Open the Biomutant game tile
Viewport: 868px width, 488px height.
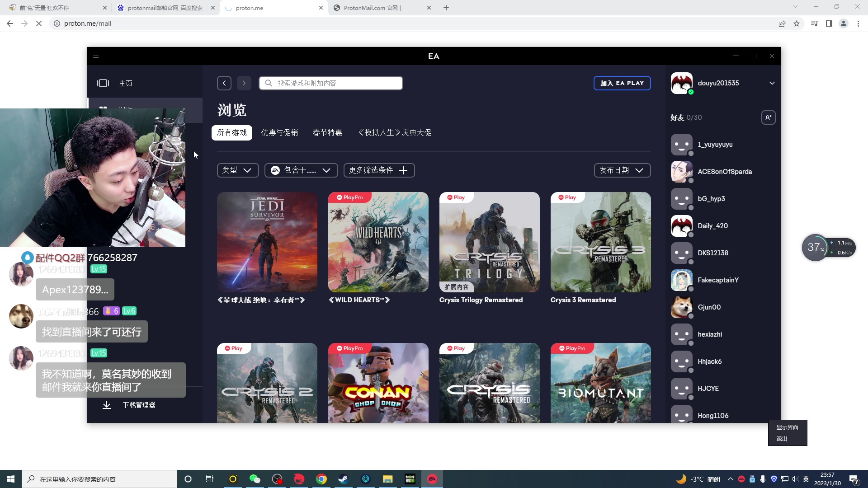[x=601, y=383]
